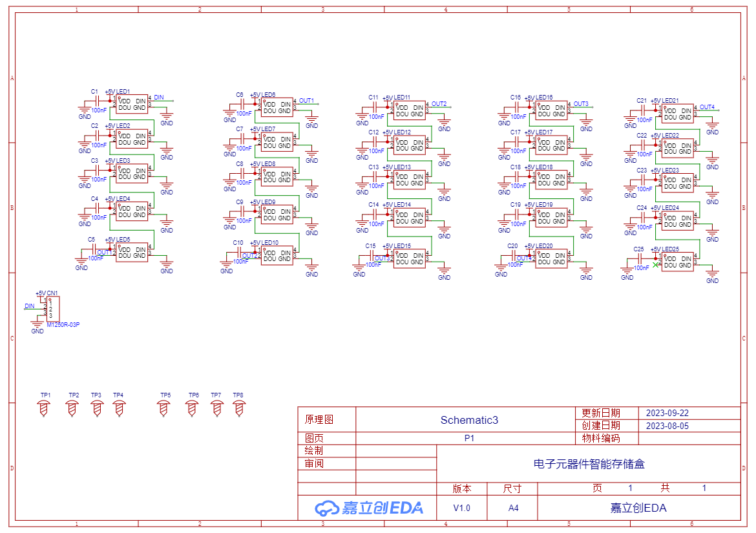This screenshot has height=533, width=756.
Task: Select capacitor C21 symbol
Action: point(643,110)
